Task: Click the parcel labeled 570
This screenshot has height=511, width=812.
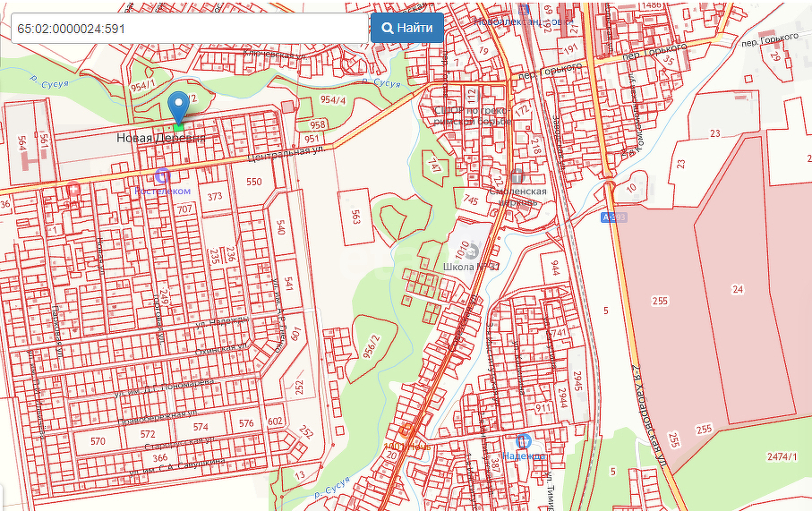Action: pos(98,441)
